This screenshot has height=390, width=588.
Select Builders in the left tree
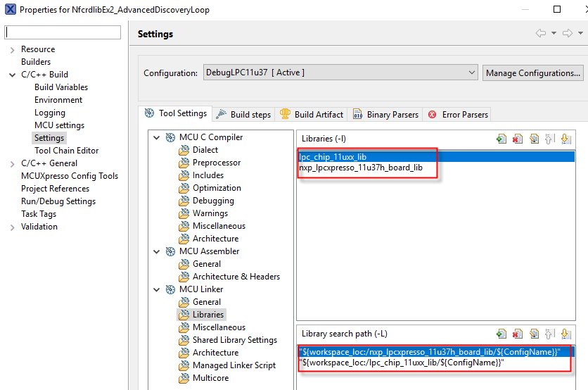36,62
